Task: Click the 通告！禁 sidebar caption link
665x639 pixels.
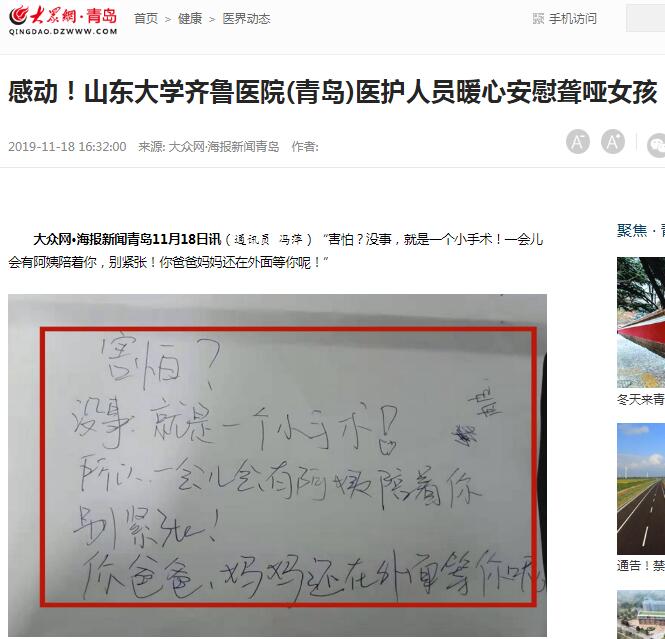Action: pyautogui.click(x=641, y=566)
